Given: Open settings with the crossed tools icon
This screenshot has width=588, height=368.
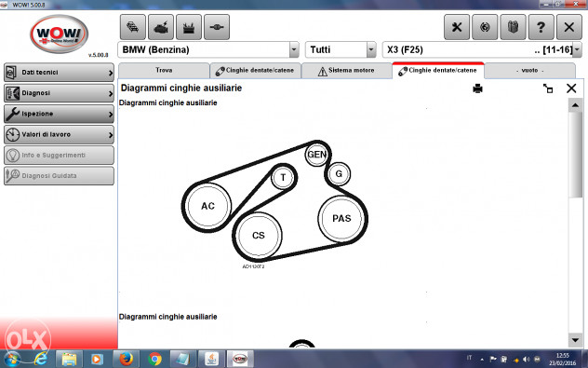Looking at the screenshot, I should pos(457,27).
